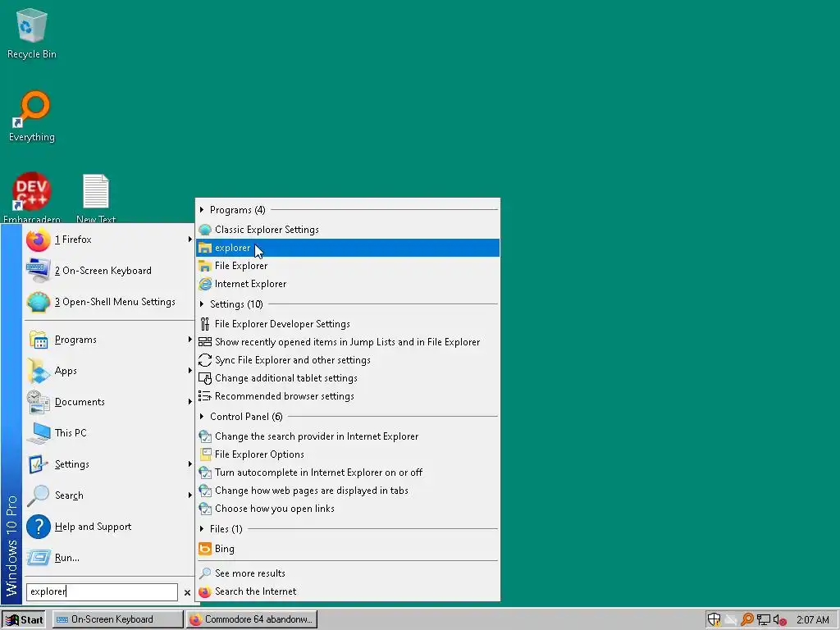This screenshot has height=630, width=840.
Task: Open File Explorer Options
Action: (x=348, y=454)
